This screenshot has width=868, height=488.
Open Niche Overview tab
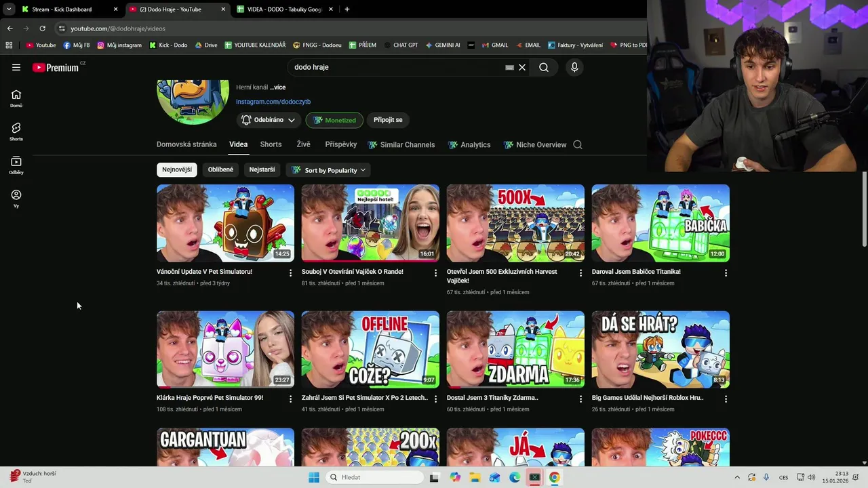tap(535, 144)
